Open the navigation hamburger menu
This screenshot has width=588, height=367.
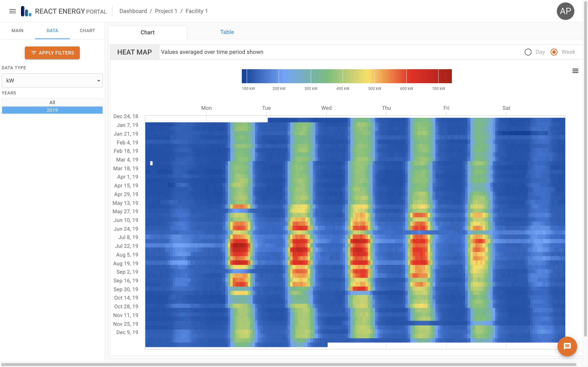pyautogui.click(x=12, y=11)
